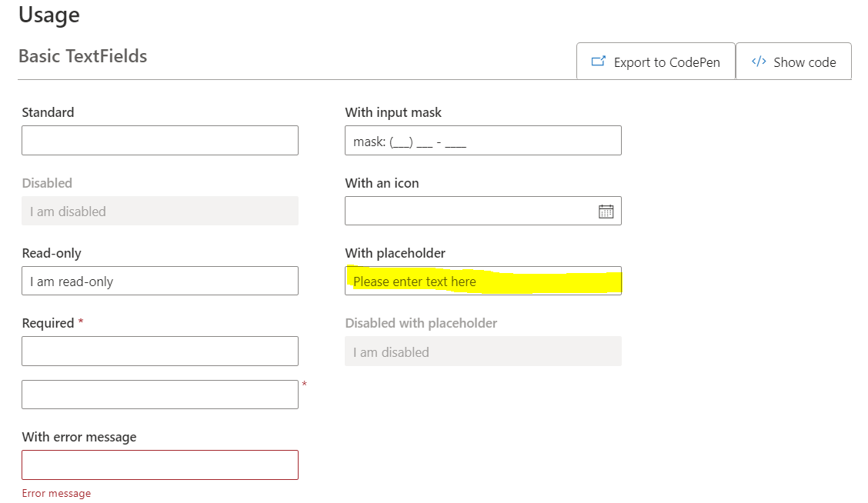Click the 'Disabled with placeholder' label
Screen dimensions: 868x503
[421, 323]
